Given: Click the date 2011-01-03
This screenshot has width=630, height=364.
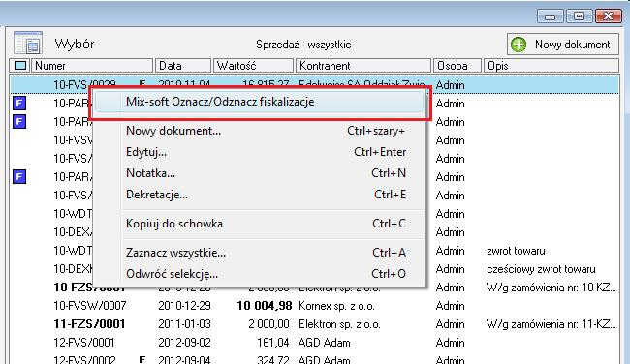Looking at the screenshot, I should (184, 324).
